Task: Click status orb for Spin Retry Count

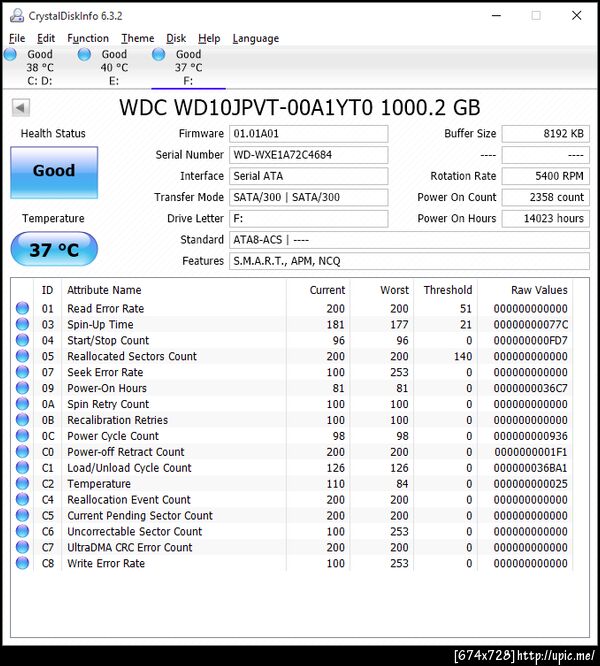Action: [x=22, y=404]
